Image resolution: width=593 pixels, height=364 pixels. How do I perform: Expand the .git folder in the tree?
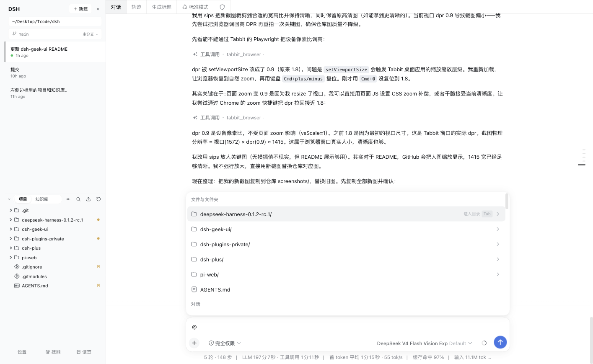tap(11, 210)
